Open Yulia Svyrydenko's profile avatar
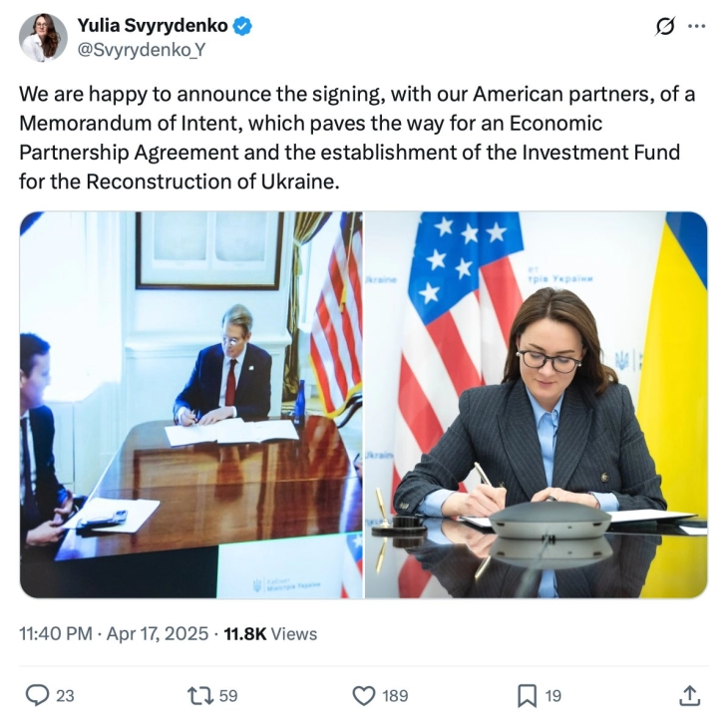 point(44,38)
